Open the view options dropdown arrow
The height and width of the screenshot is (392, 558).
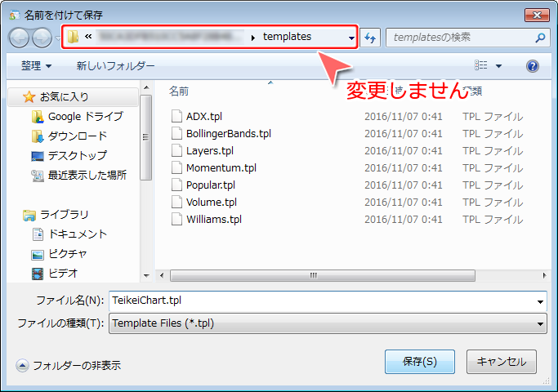pos(498,66)
